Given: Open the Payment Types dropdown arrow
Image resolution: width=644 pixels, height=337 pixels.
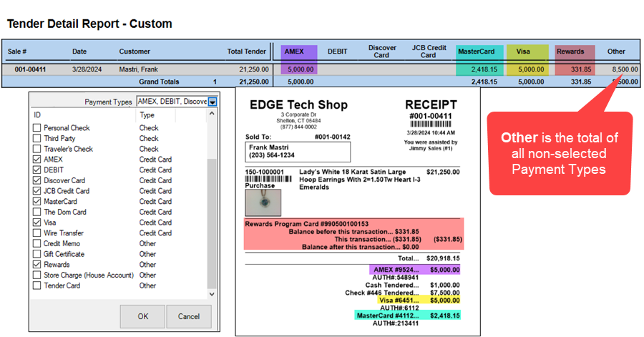Looking at the screenshot, I should (x=213, y=102).
